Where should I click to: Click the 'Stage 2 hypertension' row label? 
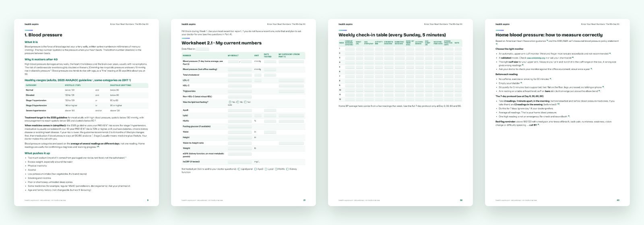[36, 105]
